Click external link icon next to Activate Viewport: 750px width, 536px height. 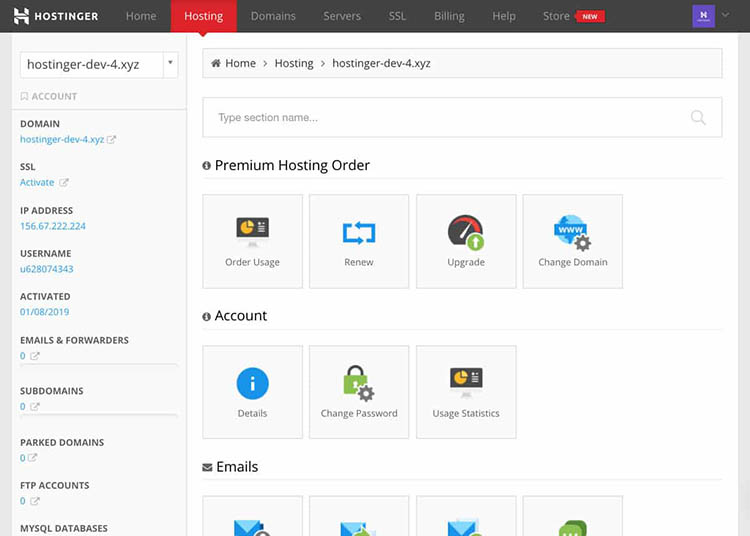(x=64, y=183)
